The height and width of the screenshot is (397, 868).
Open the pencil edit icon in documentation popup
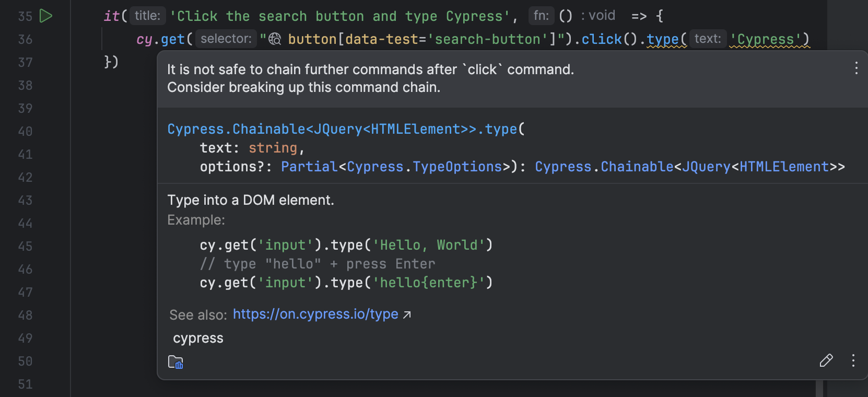(x=826, y=360)
